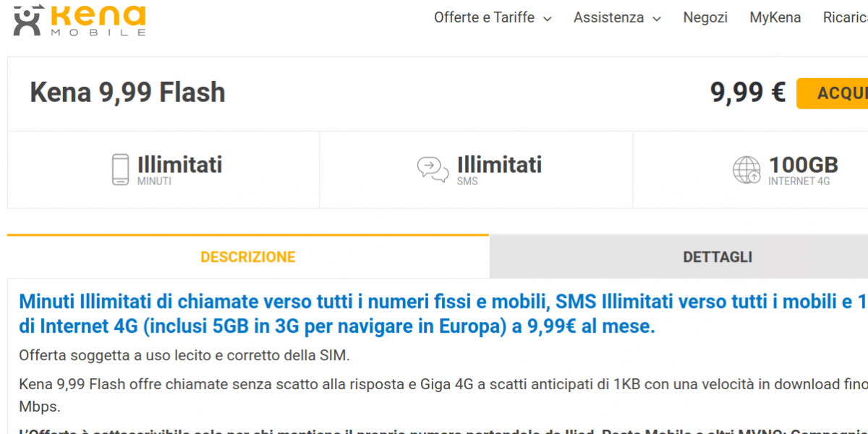Expand the Assistenza chevron arrow
868x434 pixels.
pyautogui.click(x=657, y=19)
